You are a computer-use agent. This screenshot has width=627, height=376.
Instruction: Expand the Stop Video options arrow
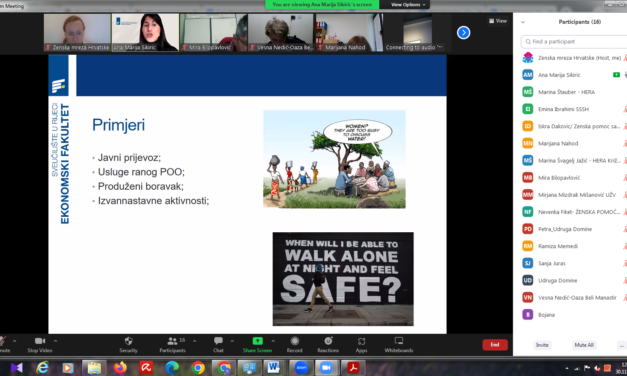(55, 341)
